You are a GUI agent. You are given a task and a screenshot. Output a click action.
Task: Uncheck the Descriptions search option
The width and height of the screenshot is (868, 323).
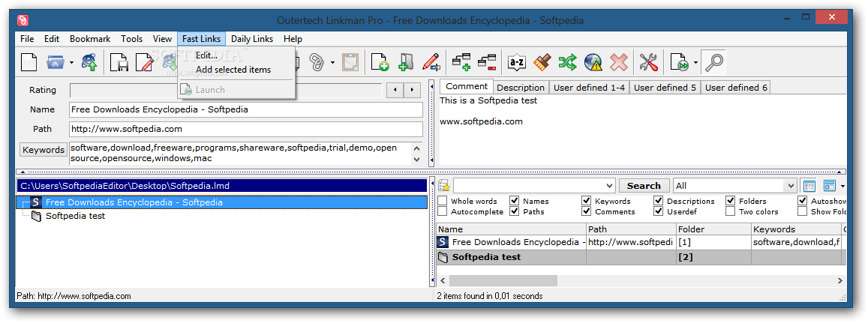click(659, 202)
